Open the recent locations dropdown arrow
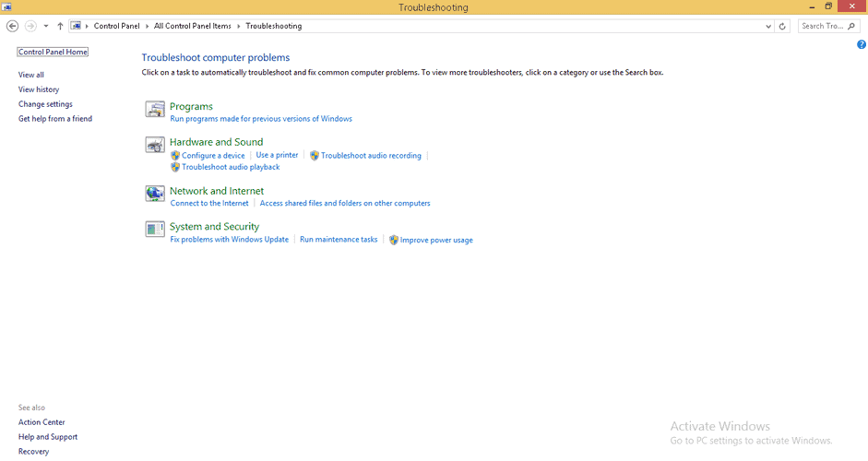This screenshot has height=461, width=868. point(46,26)
